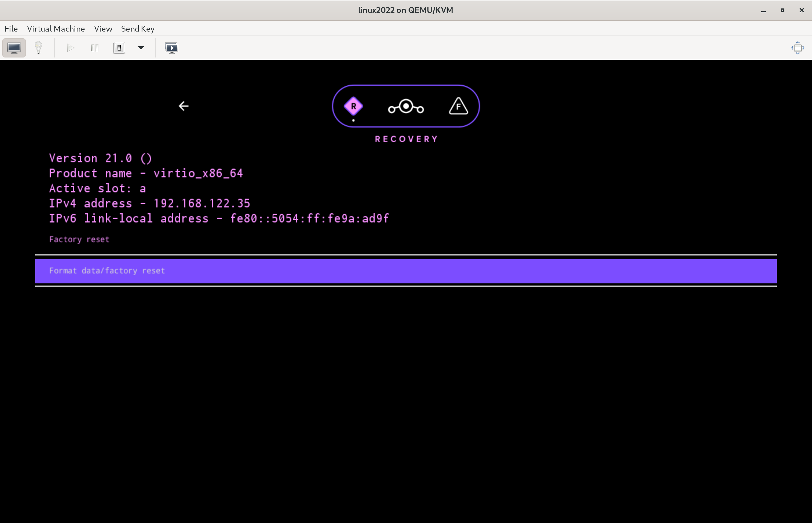Viewport: 812px width, 523px height.
Task: Pause the virtual machine
Action: [x=94, y=48]
